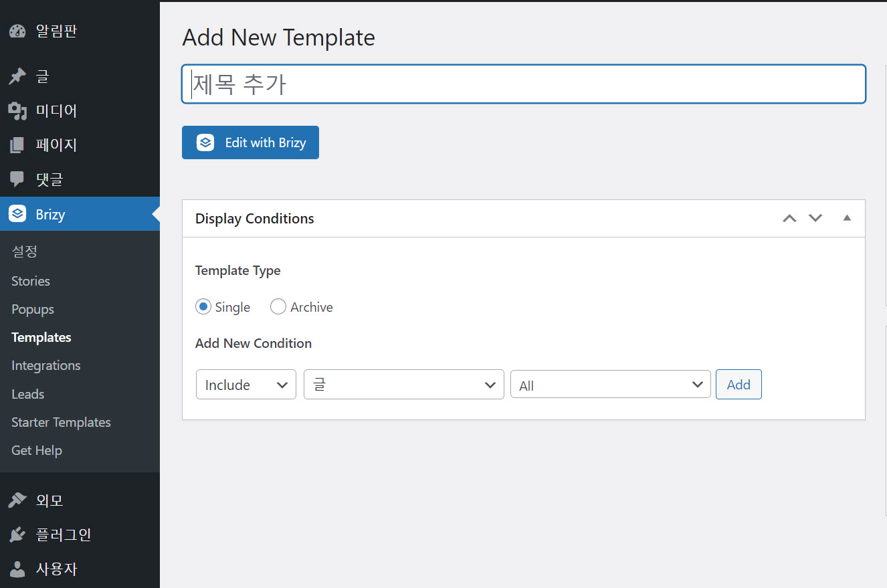Click the Edit with Brizy button
Screen dimensions: 887x588
[x=250, y=142]
